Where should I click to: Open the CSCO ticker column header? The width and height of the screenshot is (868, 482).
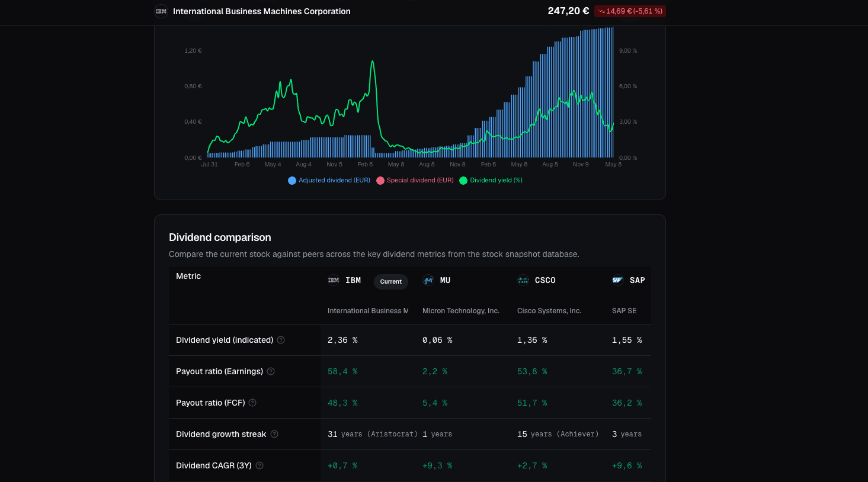tap(545, 280)
